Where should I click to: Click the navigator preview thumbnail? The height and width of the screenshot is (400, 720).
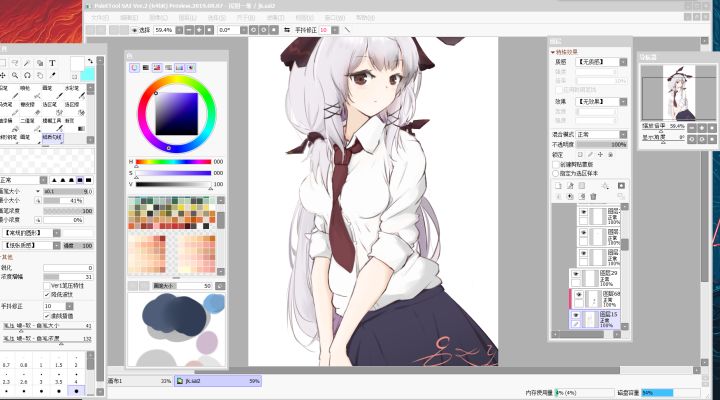(679, 93)
